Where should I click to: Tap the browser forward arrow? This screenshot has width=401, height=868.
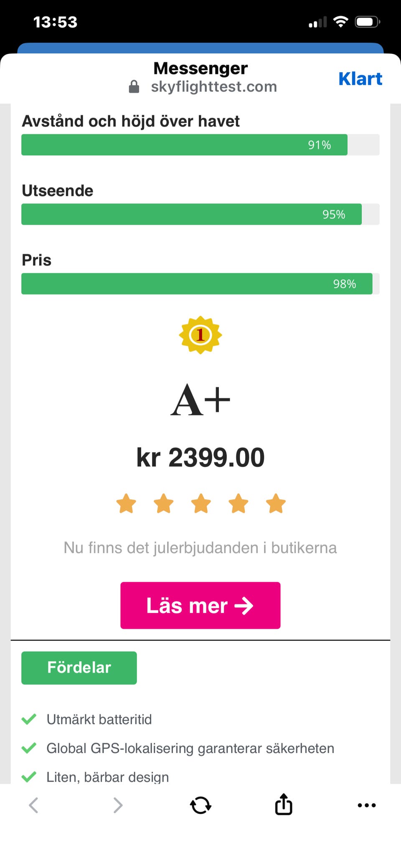(x=118, y=805)
